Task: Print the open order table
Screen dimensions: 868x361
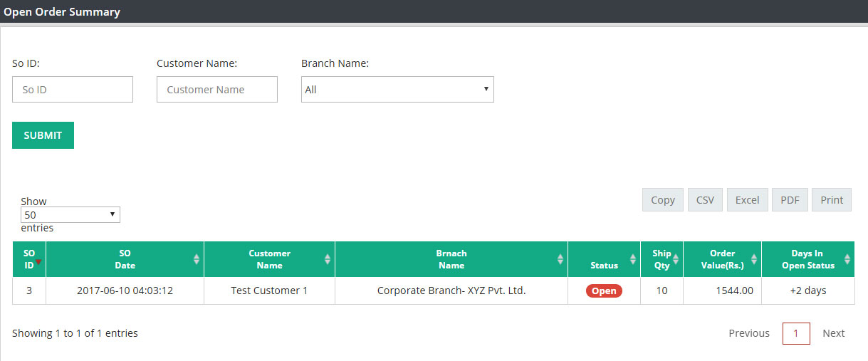Action: [832, 200]
